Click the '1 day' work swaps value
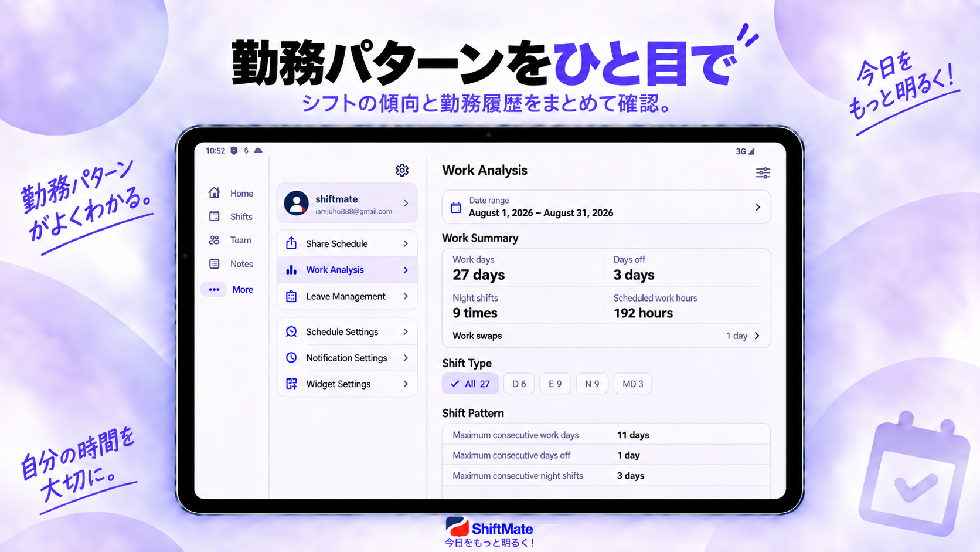 tap(737, 336)
